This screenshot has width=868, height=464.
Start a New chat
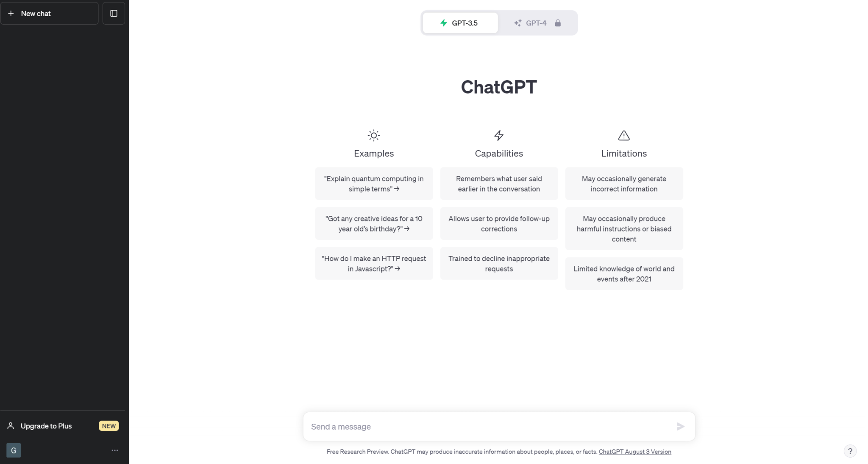coord(50,13)
